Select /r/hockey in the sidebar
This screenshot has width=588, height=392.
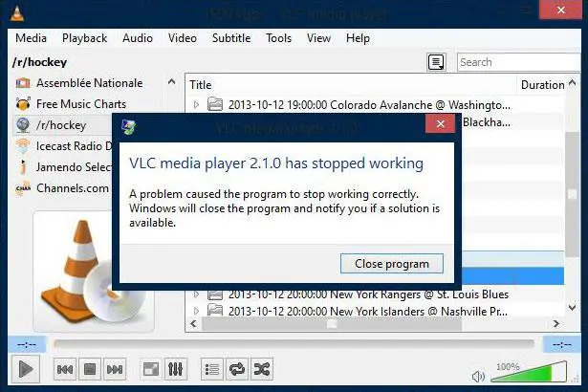click(x=62, y=125)
